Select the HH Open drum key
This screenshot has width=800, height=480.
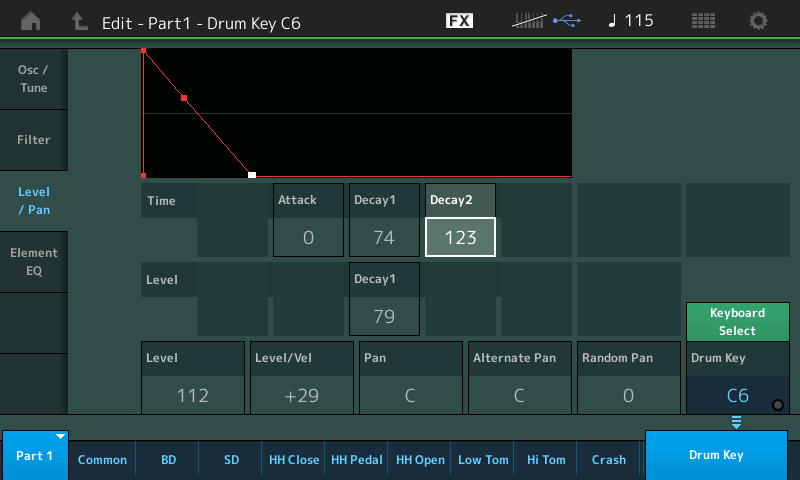pos(420,460)
